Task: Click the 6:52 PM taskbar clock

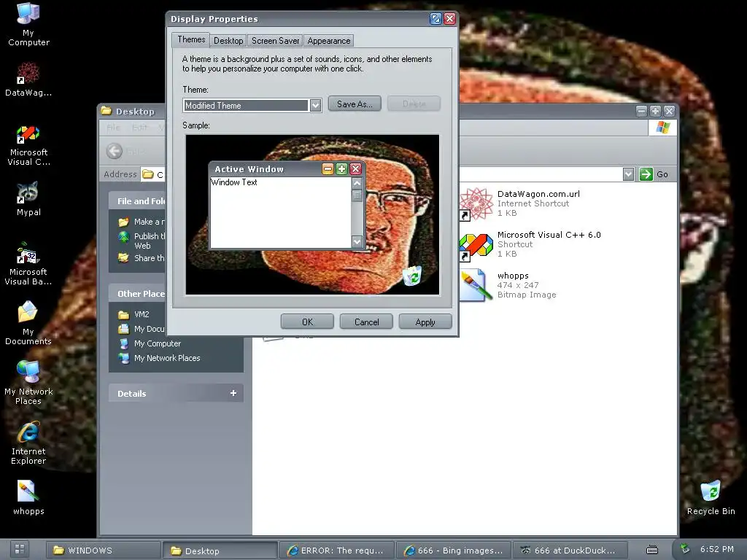Action: click(716, 549)
